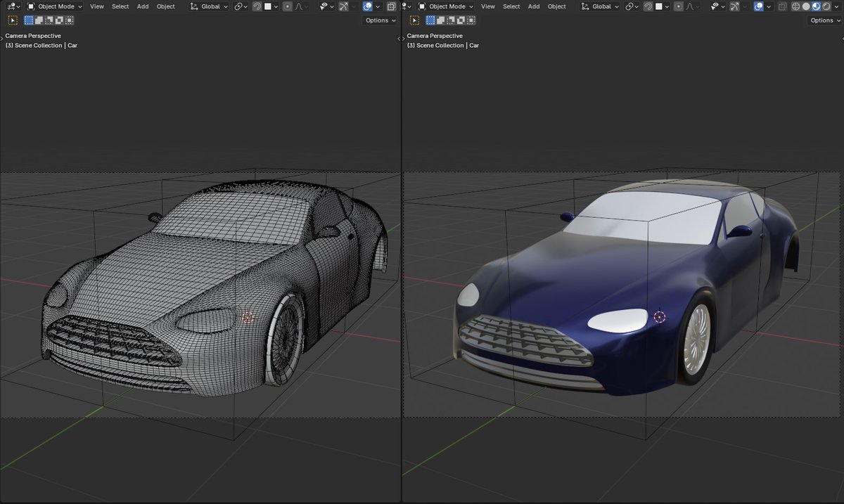Switch right viewport to Rendered shading
Viewport: 844px width, 504px height.
tap(827, 6)
